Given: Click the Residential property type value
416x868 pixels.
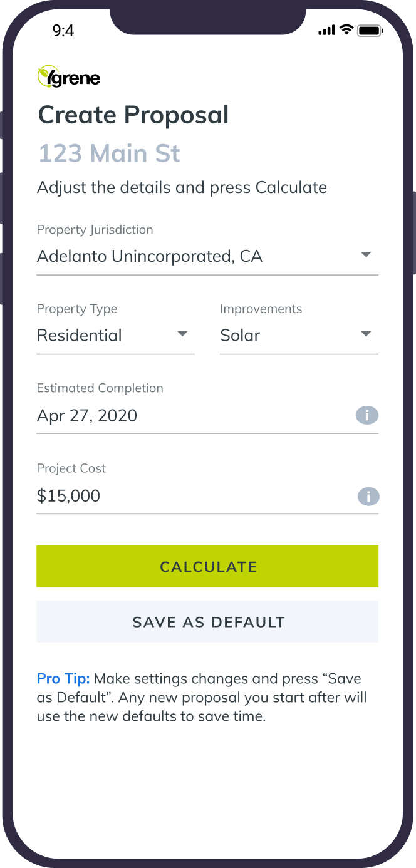Looking at the screenshot, I should click(80, 336).
